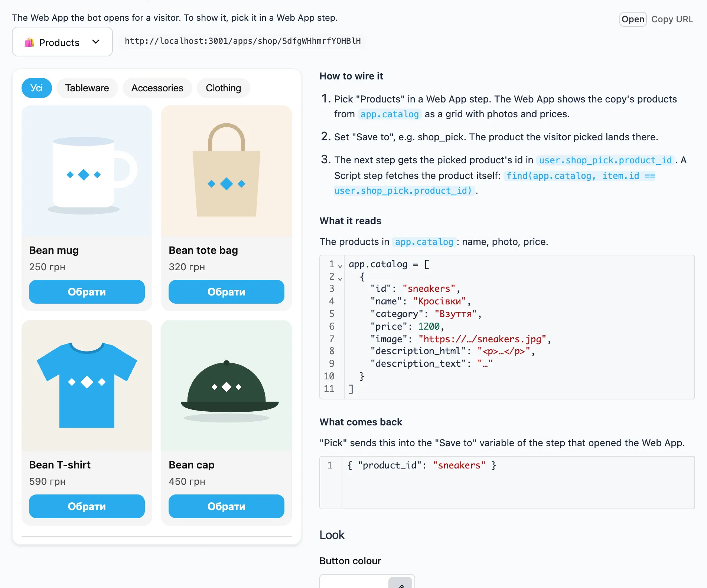707x588 pixels.
Task: Click the app.catalog code tag in step 1
Action: click(x=390, y=114)
